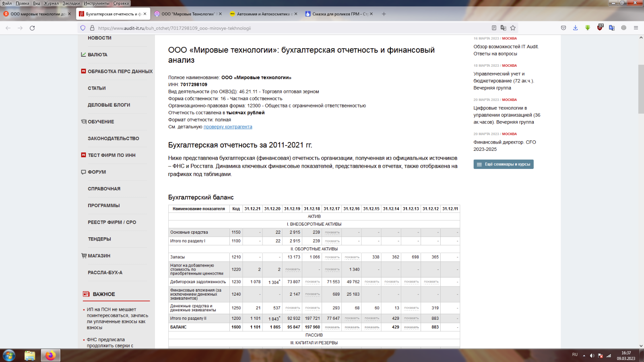This screenshot has width=644, height=362.
Task: Open ВАЛЮТА in the sidebar
Action: coord(97,55)
